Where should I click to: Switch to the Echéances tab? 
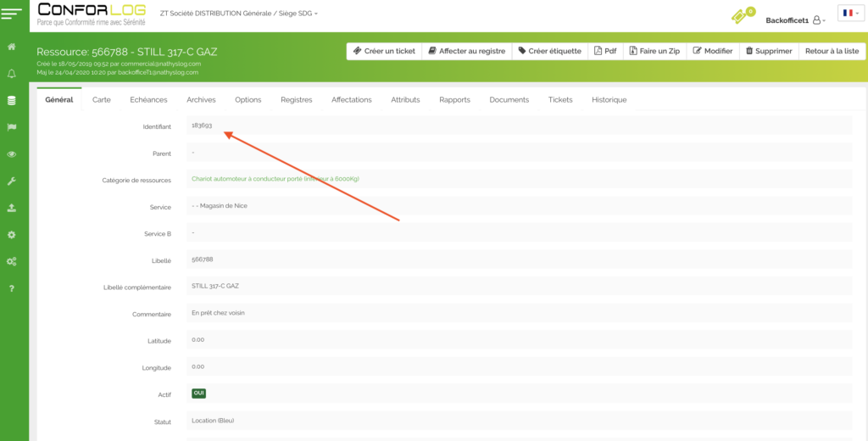148,100
